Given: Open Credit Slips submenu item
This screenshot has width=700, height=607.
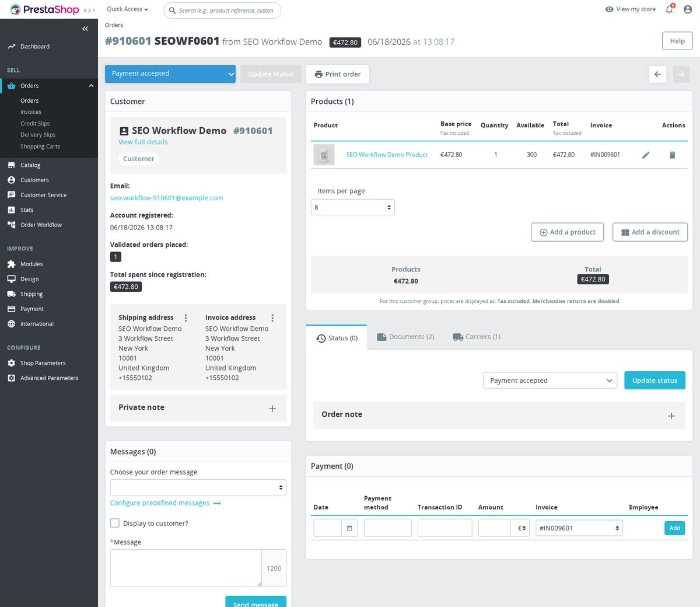Looking at the screenshot, I should click(35, 124).
